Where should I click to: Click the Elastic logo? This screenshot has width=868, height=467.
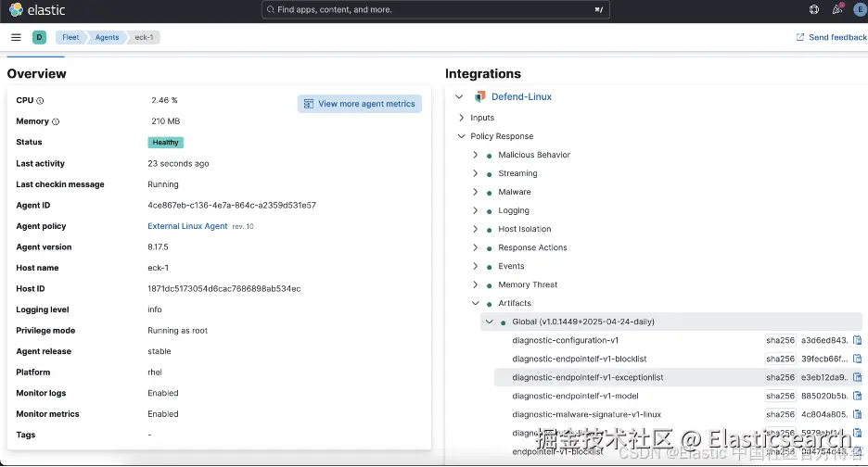click(x=37, y=10)
